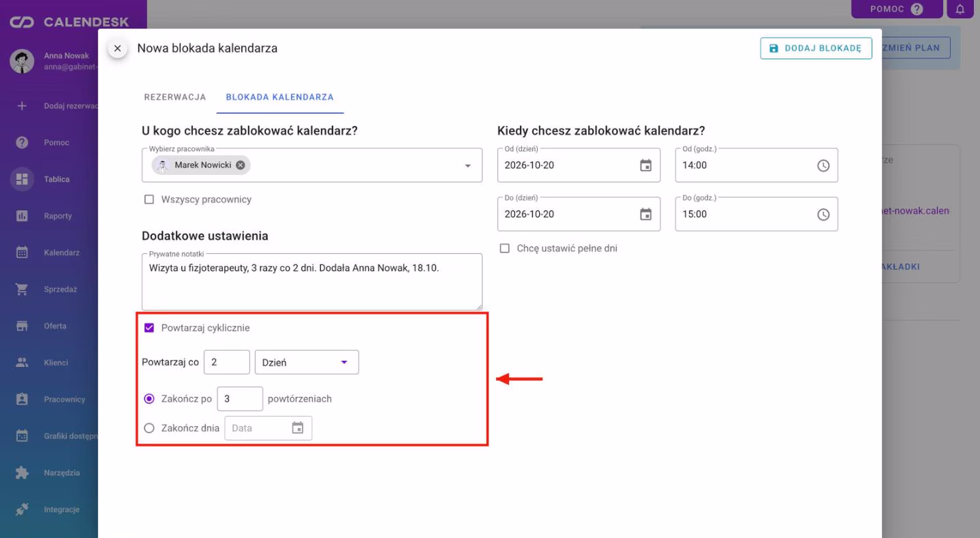980x538 pixels.
Task: Select the Zakończ po radio button
Action: [149, 399]
